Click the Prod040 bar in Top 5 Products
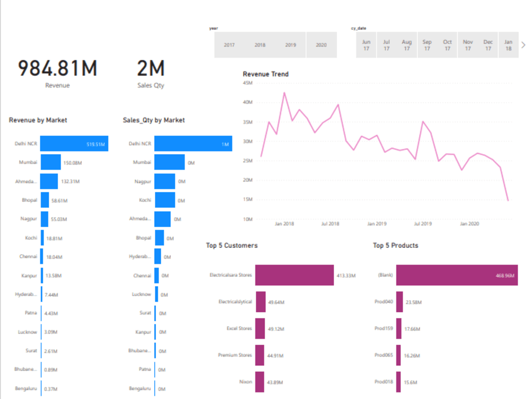This screenshot has width=532, height=399. coord(399,302)
